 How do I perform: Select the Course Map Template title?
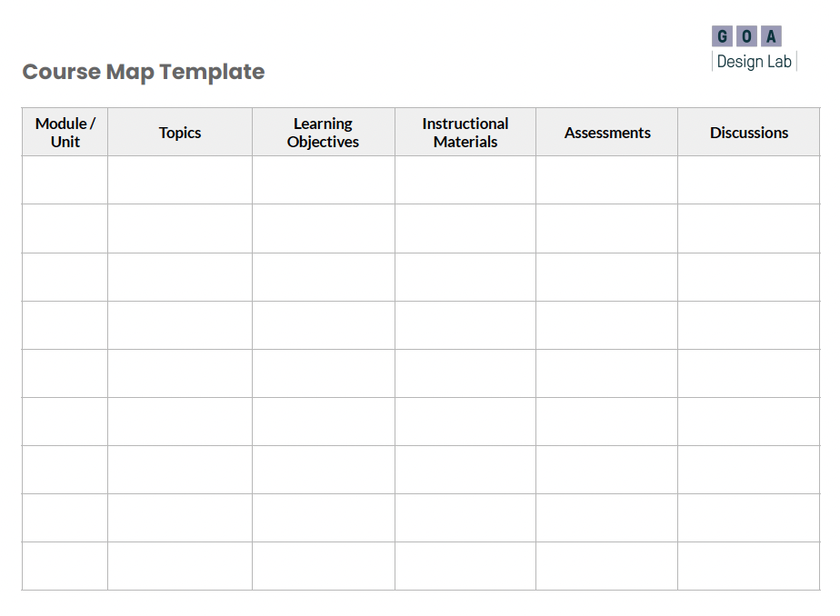tap(144, 72)
